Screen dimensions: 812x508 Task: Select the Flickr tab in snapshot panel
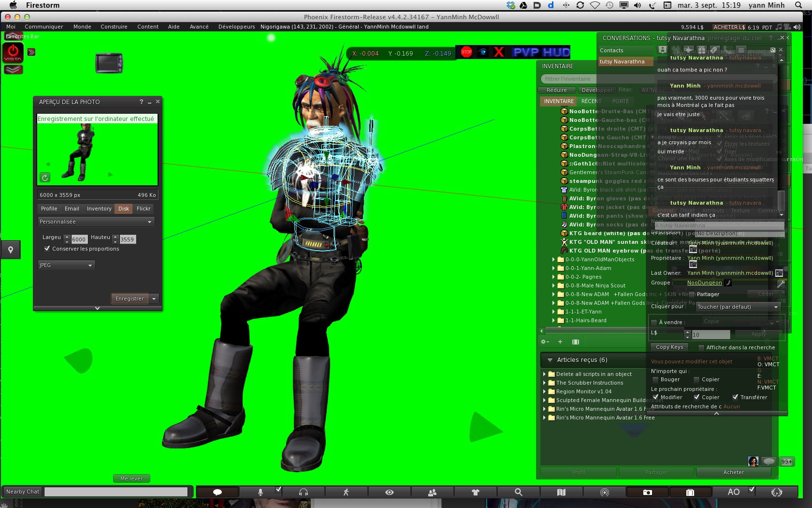[144, 209]
